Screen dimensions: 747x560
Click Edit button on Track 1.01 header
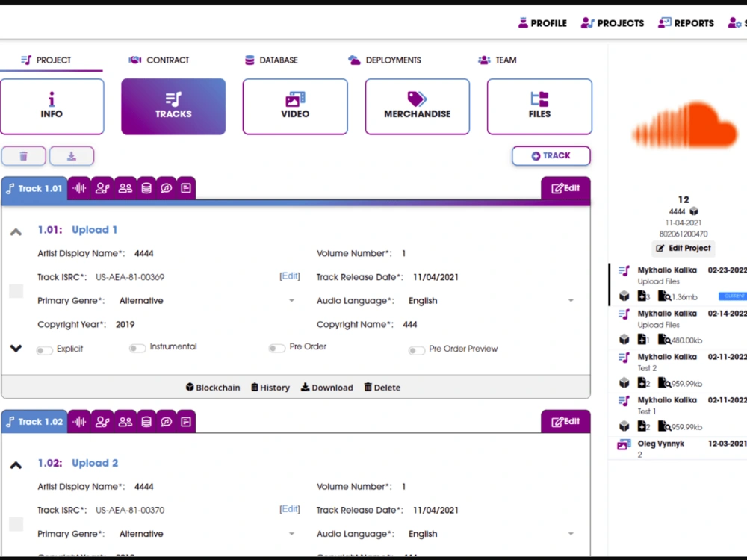coord(565,188)
